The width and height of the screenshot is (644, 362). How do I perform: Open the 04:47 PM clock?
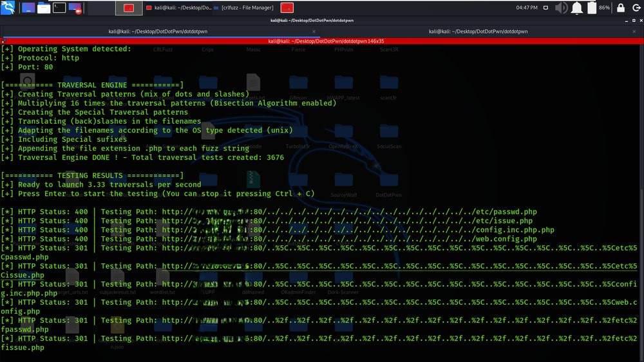point(527,8)
